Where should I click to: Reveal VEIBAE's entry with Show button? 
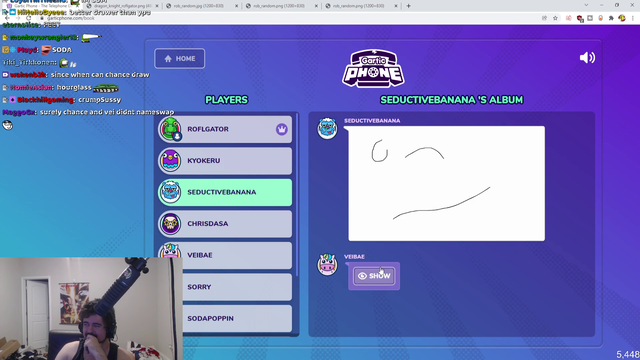(x=374, y=276)
